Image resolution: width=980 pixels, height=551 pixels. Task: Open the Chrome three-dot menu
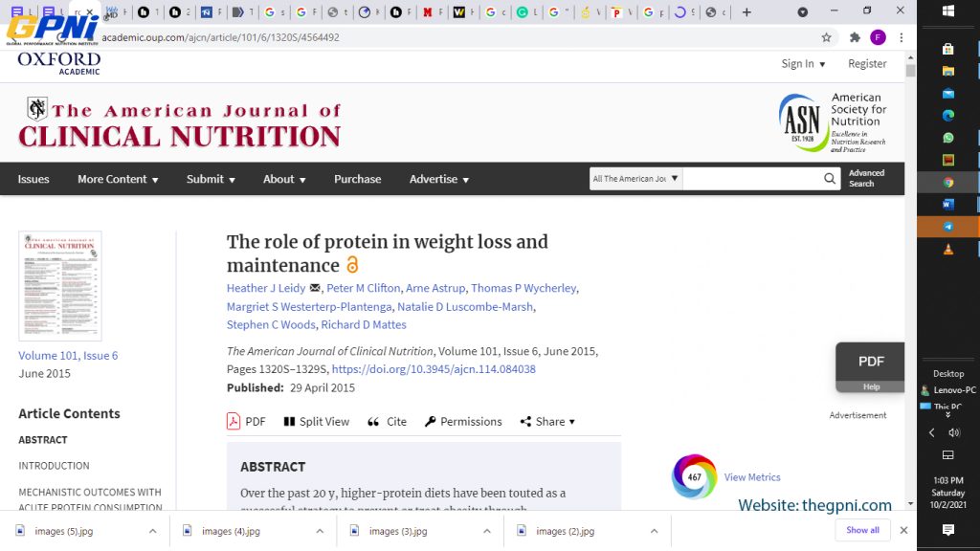(x=902, y=37)
